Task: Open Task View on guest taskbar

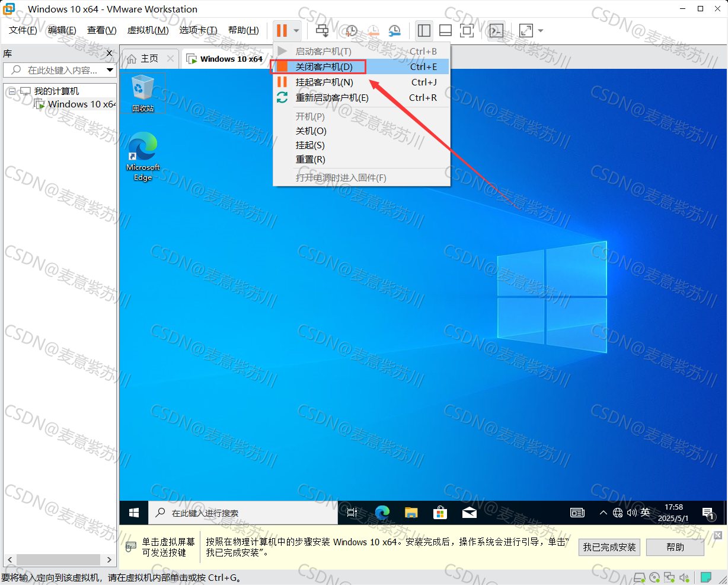Action: pyautogui.click(x=352, y=513)
